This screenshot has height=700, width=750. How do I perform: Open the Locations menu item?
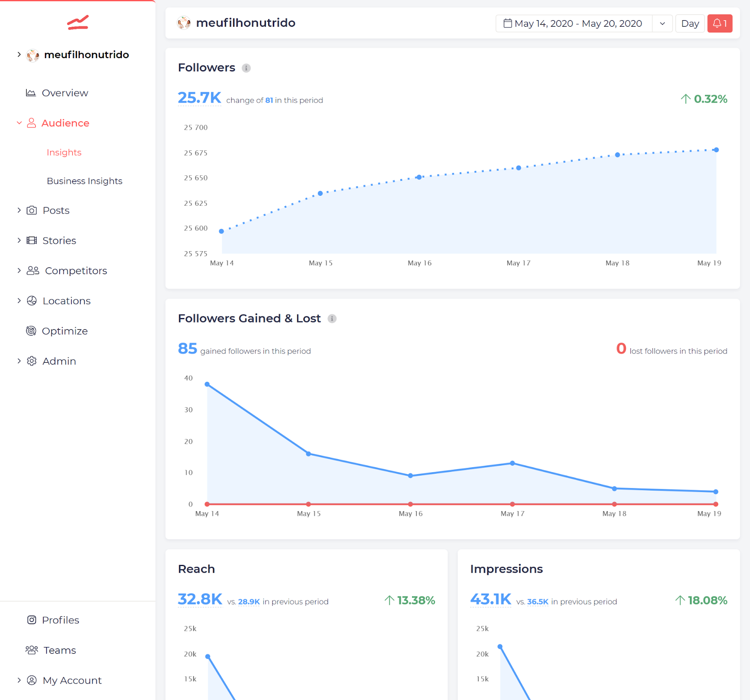[67, 301]
